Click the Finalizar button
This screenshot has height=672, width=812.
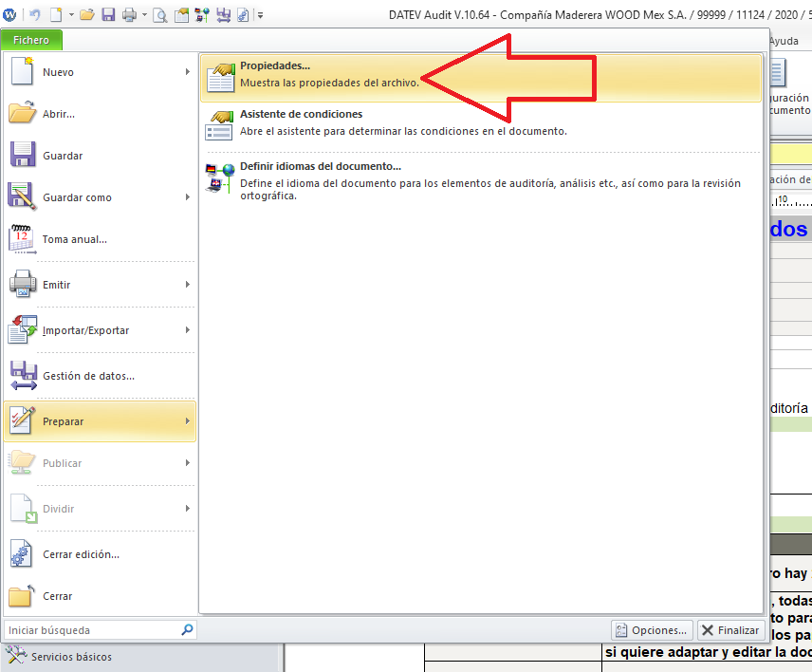(730, 630)
